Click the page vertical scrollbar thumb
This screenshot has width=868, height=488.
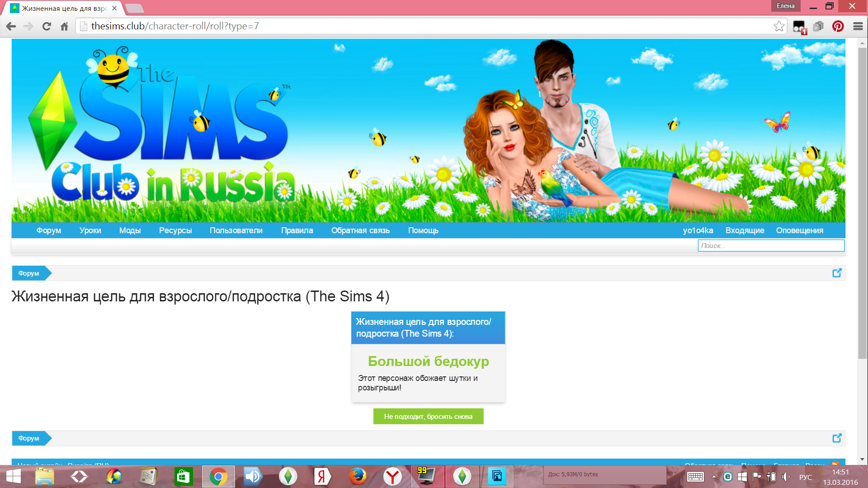tap(863, 203)
